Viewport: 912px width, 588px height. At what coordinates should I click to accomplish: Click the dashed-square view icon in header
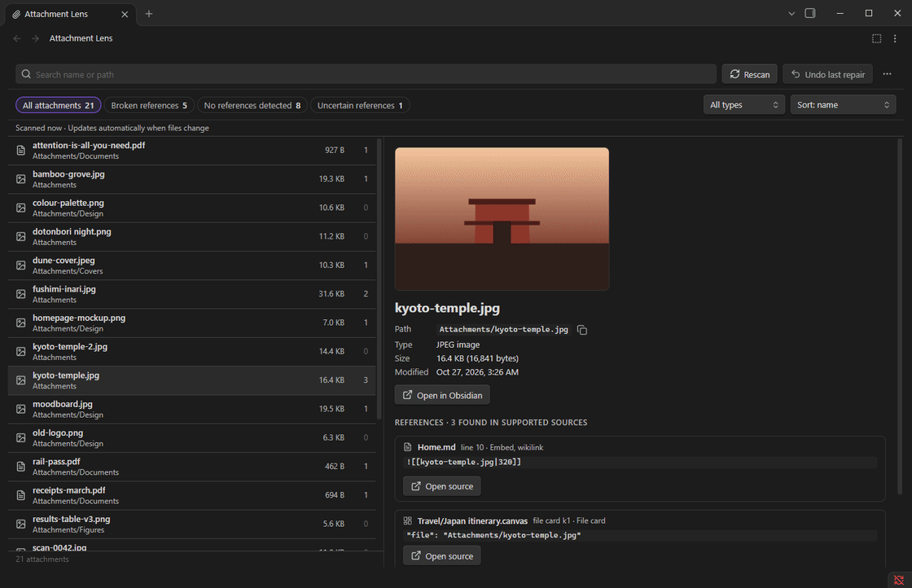[876, 38]
